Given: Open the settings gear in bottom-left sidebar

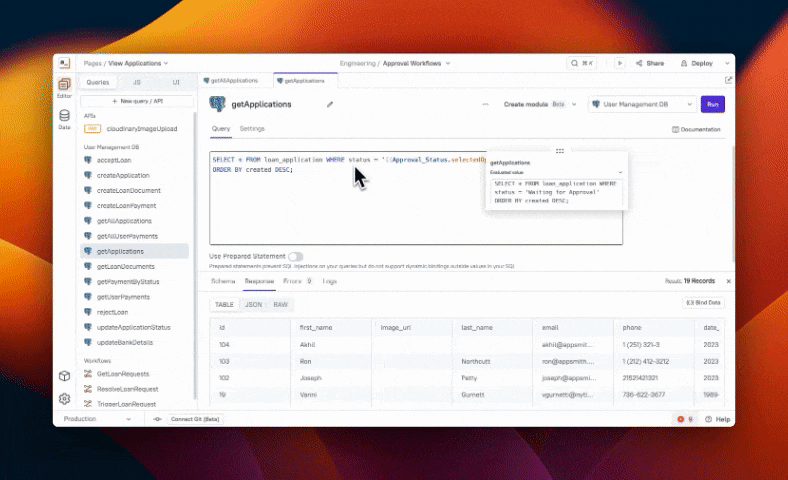Looking at the screenshot, I should (64, 398).
